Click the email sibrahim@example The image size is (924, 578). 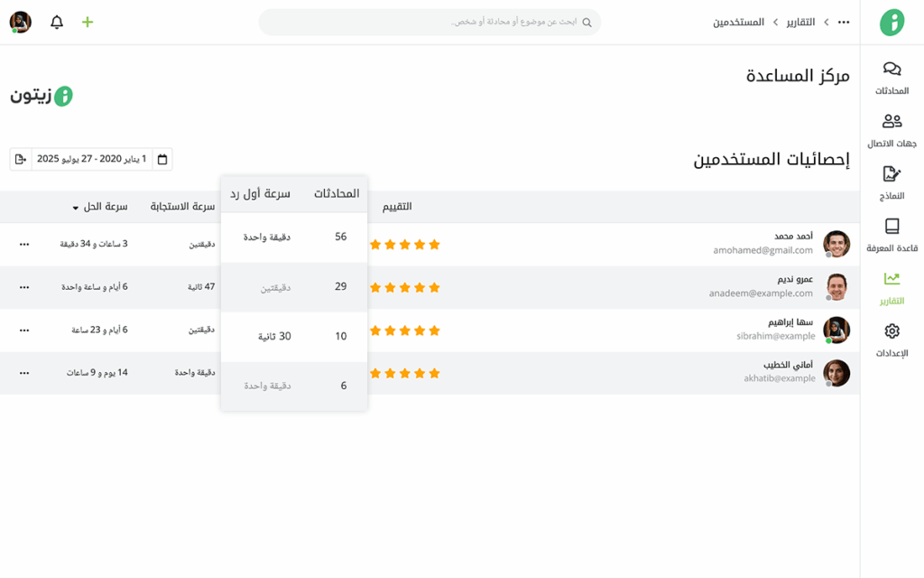pyautogui.click(x=775, y=336)
